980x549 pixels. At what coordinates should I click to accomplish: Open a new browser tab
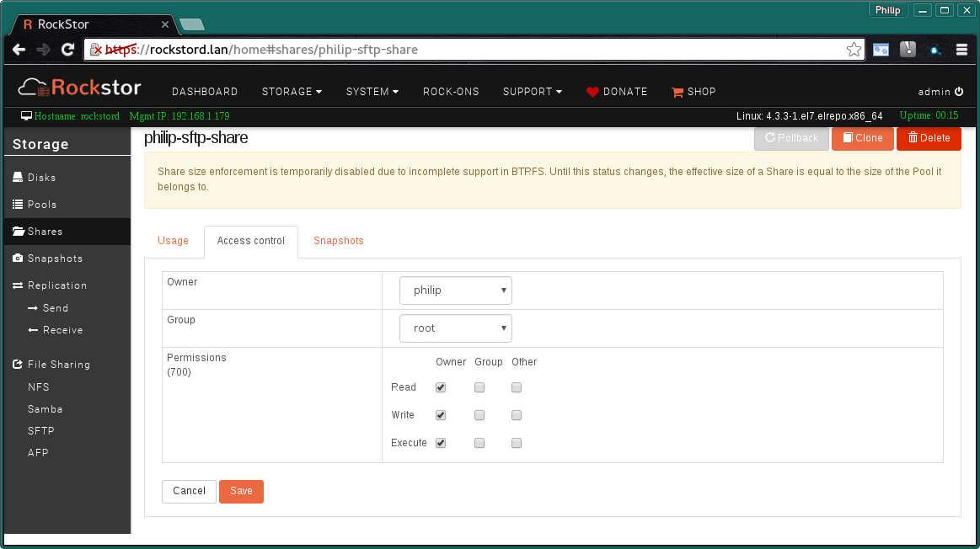192,25
